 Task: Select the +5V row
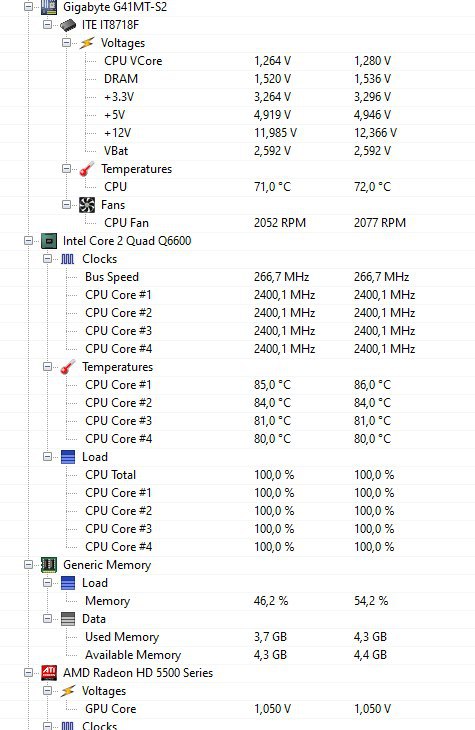(x=238, y=115)
